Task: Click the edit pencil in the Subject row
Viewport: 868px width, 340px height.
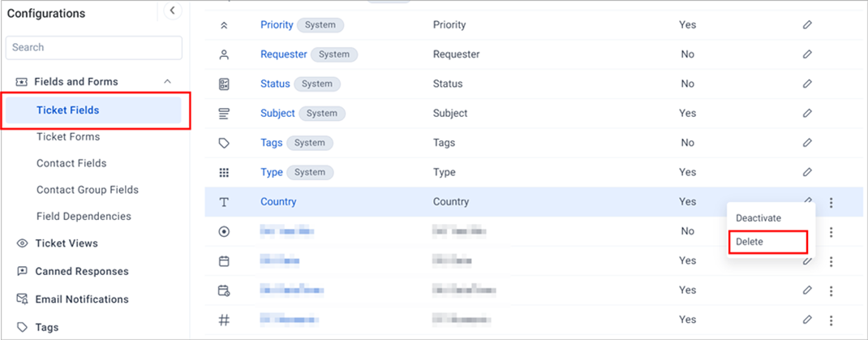Action: tap(807, 113)
